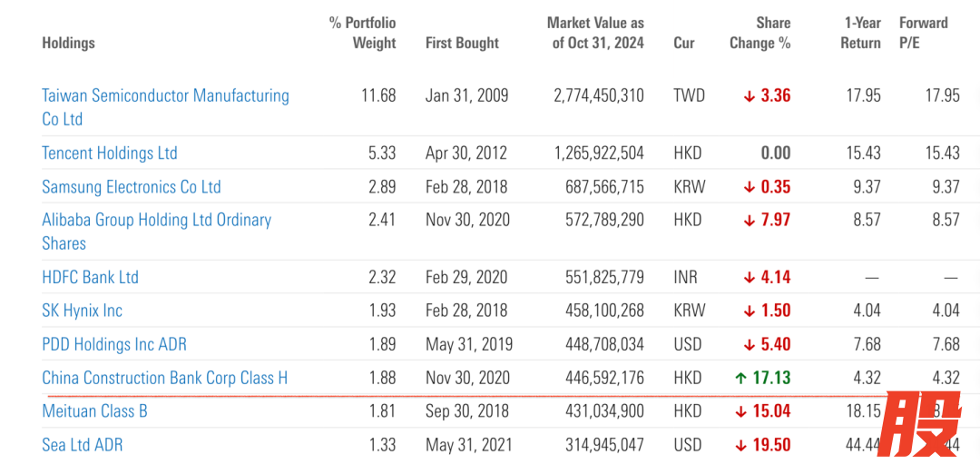Open the Tencent Holdings Ltd holding
The width and height of the screenshot is (980, 474).
coord(110,153)
